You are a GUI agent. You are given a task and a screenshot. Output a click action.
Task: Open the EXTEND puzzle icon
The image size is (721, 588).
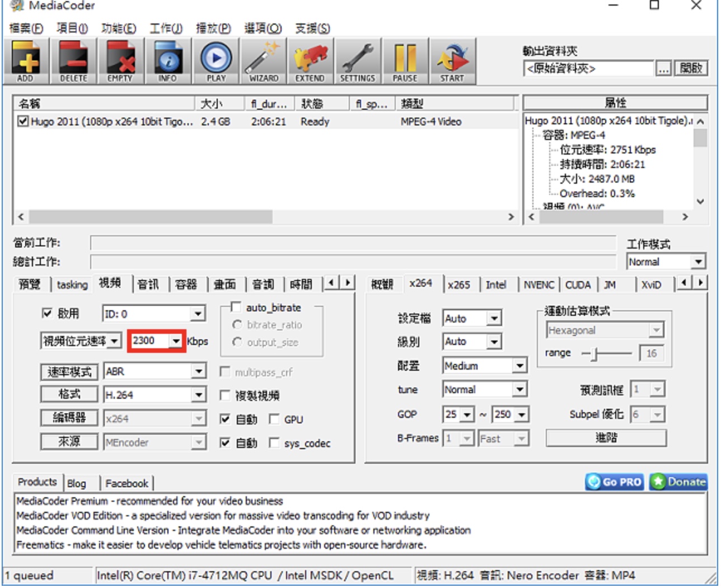310,61
